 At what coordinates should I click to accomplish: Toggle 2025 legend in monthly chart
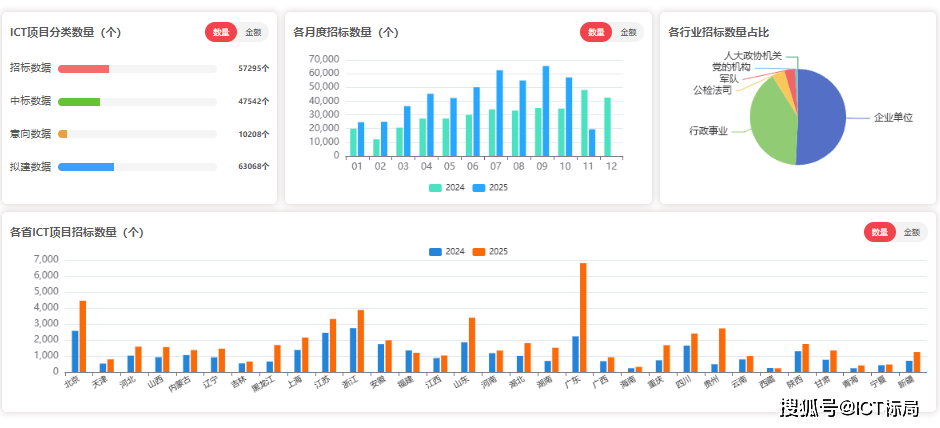(x=490, y=187)
